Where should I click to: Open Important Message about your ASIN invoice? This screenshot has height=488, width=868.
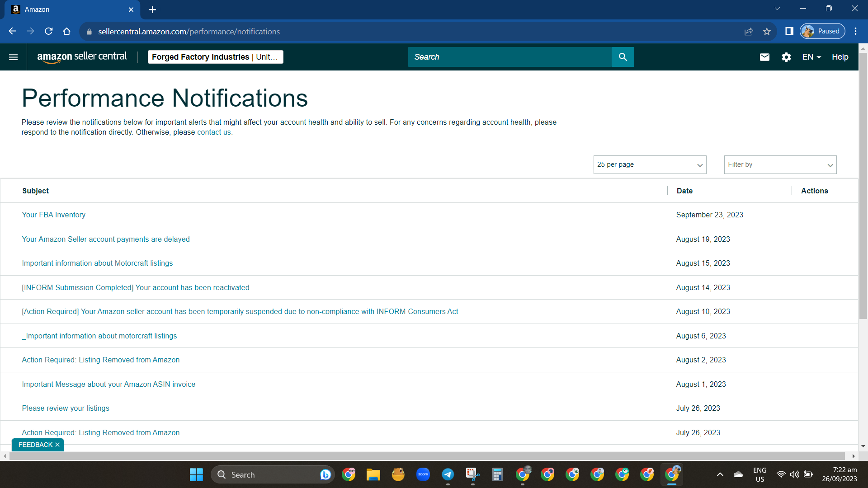pyautogui.click(x=108, y=385)
